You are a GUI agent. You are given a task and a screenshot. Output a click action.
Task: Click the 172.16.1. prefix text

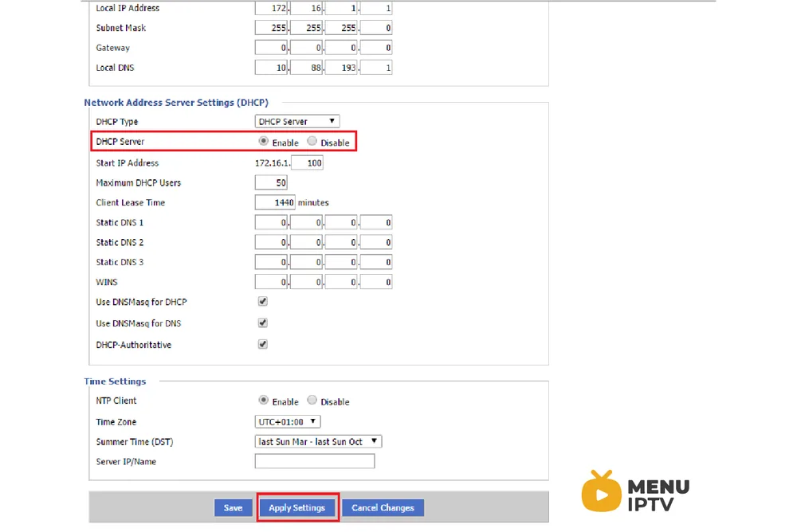tap(273, 163)
